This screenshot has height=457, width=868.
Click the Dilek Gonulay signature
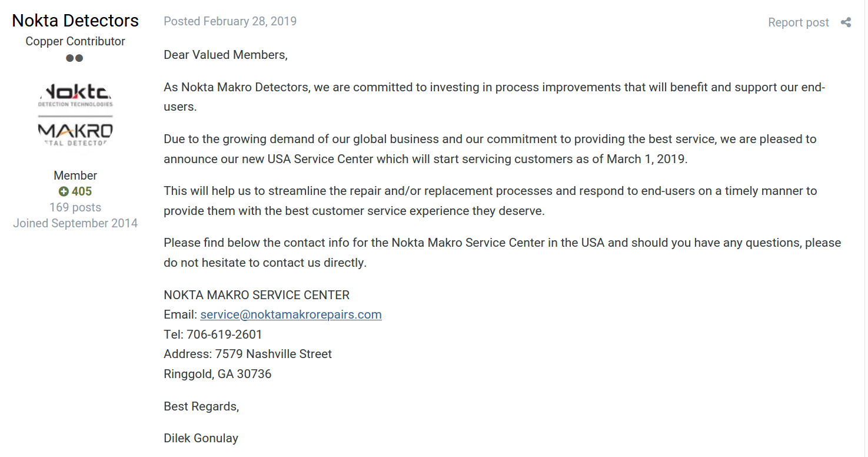coord(201,438)
